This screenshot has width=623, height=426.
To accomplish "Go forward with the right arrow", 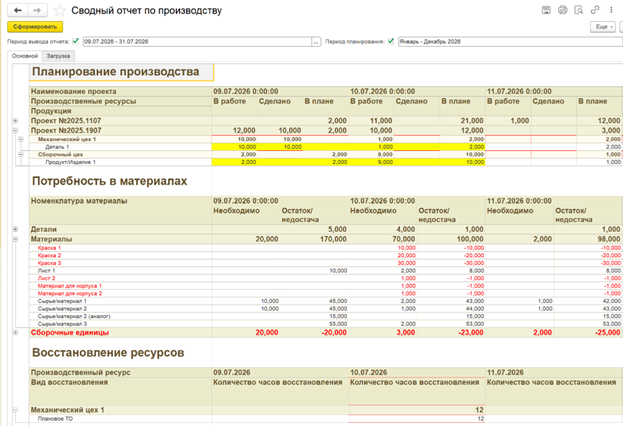I will point(37,10).
